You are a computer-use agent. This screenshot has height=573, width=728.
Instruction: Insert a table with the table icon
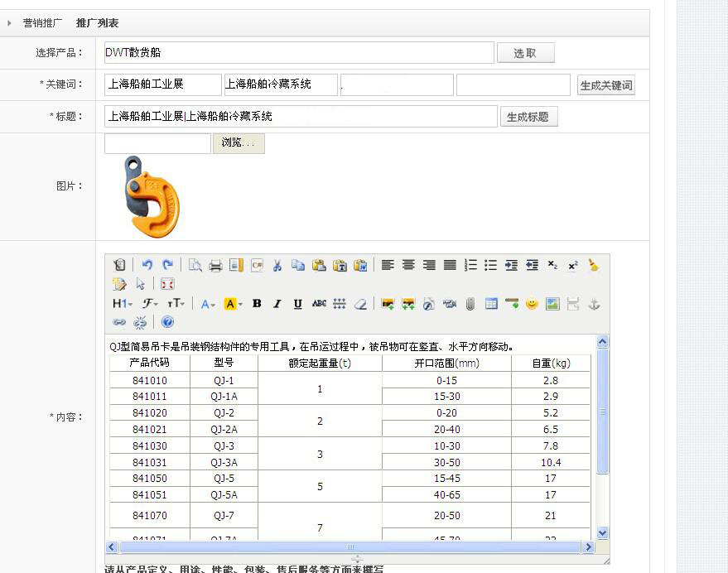(493, 304)
